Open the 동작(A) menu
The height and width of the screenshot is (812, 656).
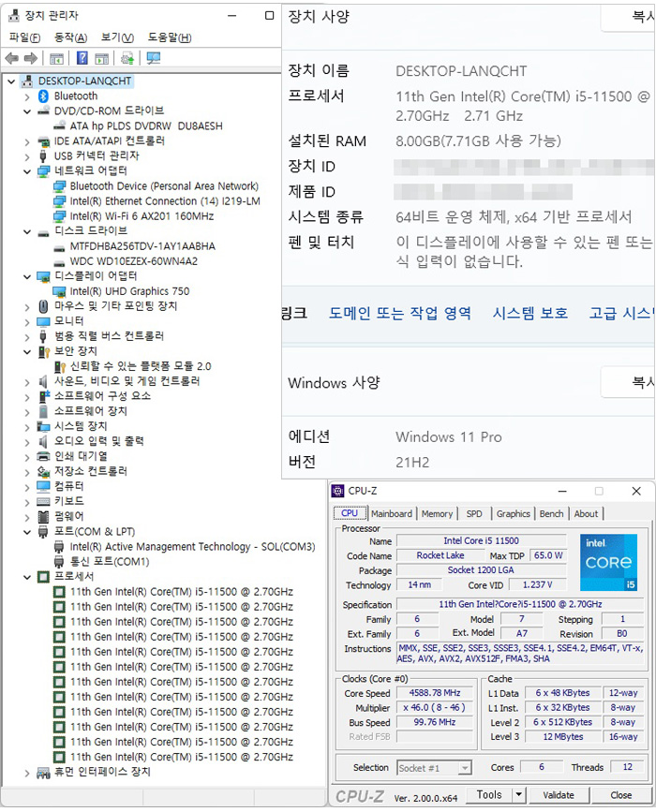(x=70, y=37)
